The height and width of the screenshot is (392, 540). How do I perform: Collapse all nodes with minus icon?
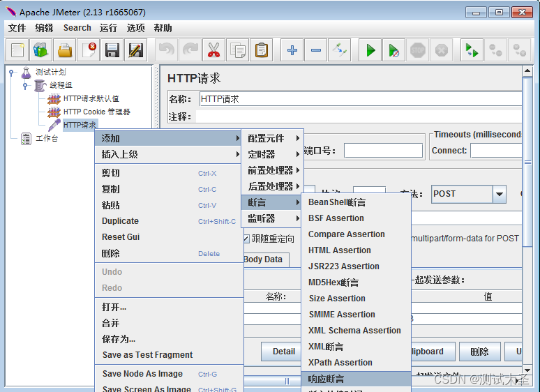coord(316,50)
